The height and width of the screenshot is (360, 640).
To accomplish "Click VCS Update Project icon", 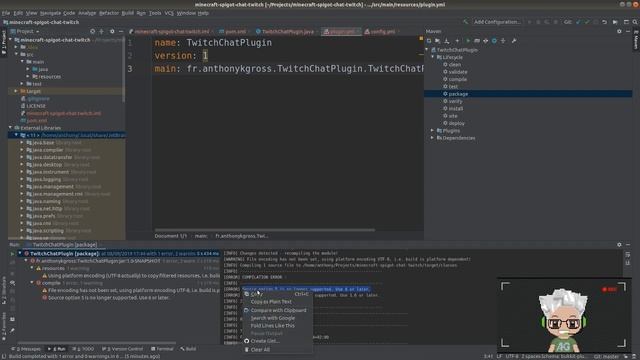I will click(578, 22).
